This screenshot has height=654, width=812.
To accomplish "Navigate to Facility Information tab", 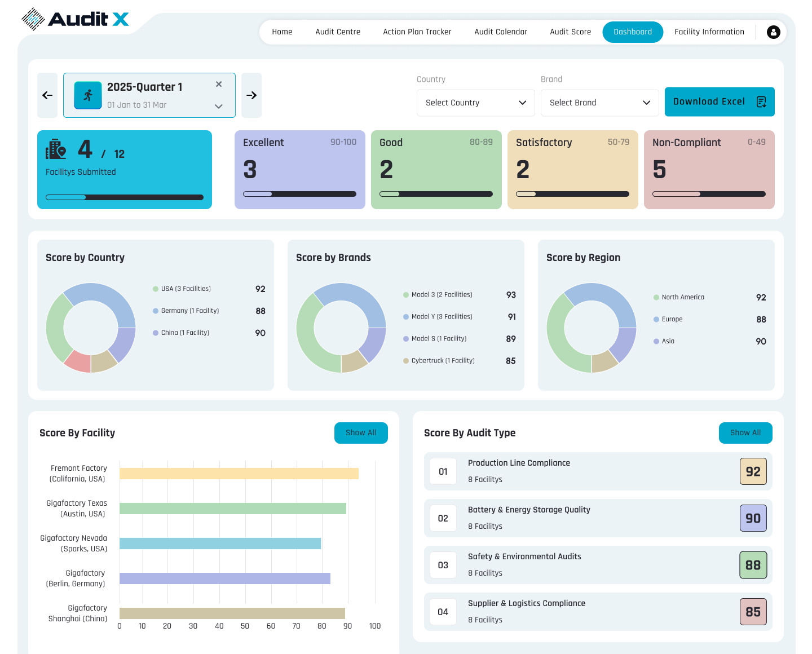I will coord(709,32).
